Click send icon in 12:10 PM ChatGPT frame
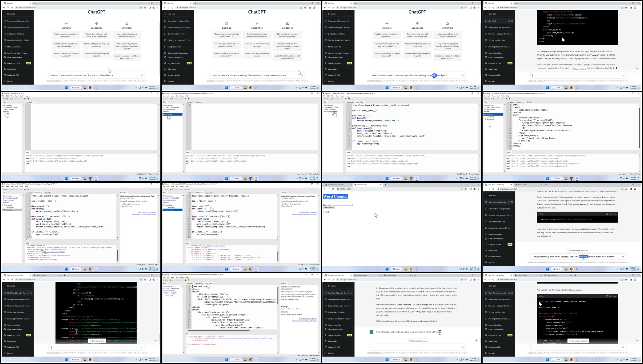 (142, 75)
